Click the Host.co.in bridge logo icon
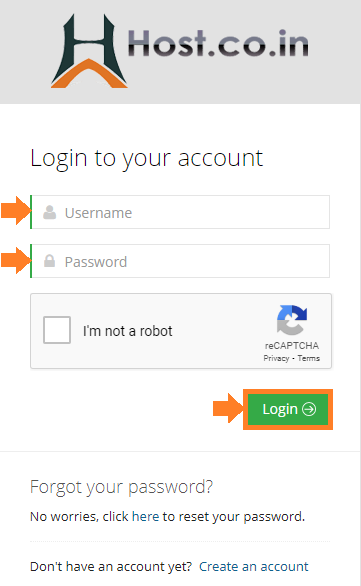The height and width of the screenshot is (586, 361). tap(89, 51)
